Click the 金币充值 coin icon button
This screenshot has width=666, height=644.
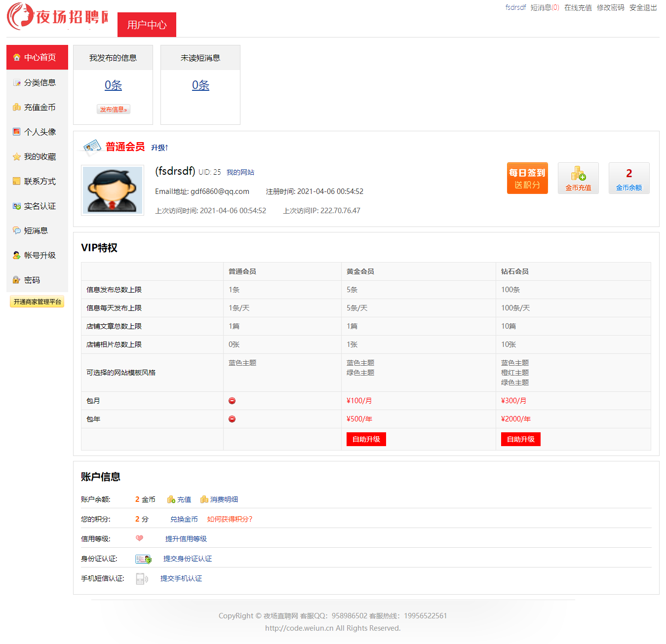tap(578, 178)
